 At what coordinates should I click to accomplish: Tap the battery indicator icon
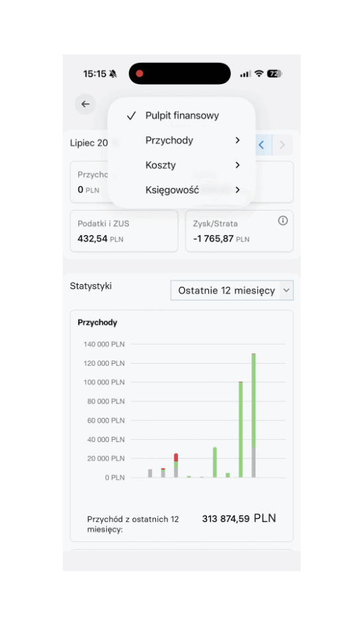click(x=275, y=74)
